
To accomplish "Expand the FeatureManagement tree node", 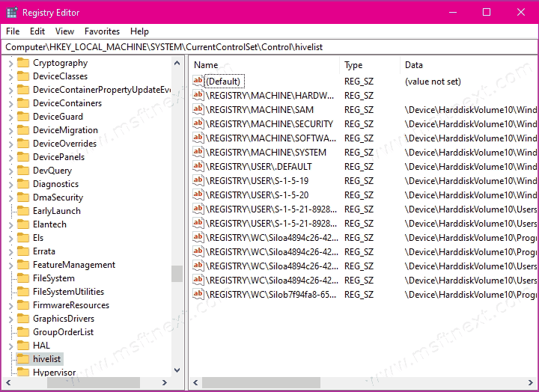I will [10, 266].
